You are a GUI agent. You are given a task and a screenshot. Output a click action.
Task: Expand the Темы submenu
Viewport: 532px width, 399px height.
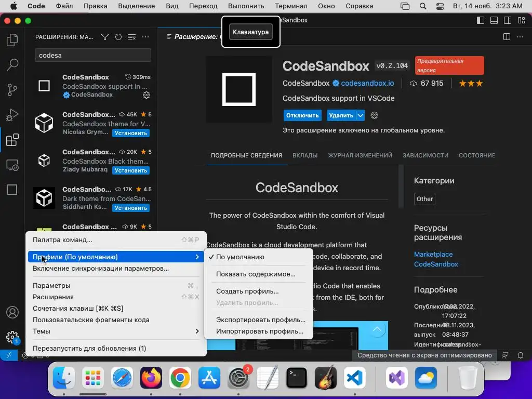pos(116,331)
